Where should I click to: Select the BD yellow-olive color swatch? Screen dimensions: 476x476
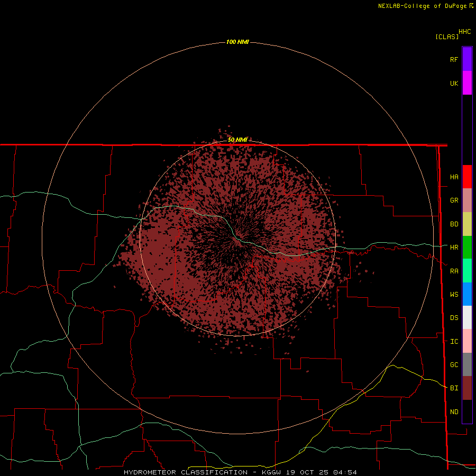(467, 224)
